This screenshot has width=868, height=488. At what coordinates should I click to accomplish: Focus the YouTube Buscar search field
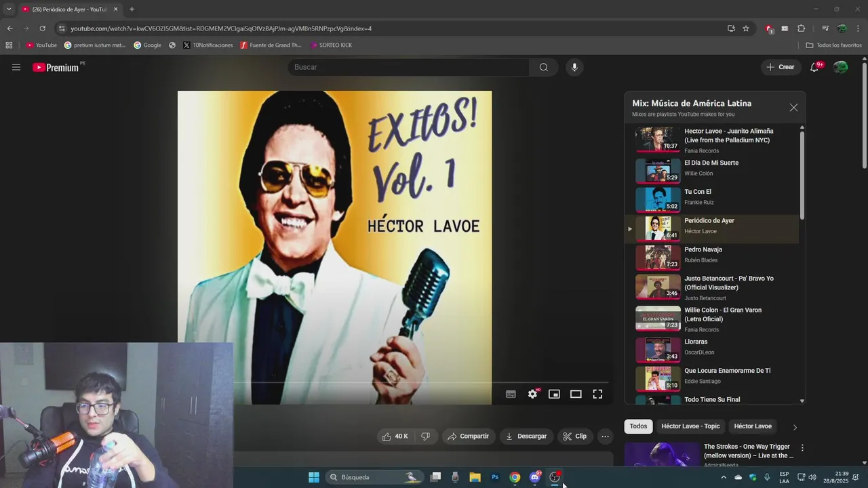(408, 67)
